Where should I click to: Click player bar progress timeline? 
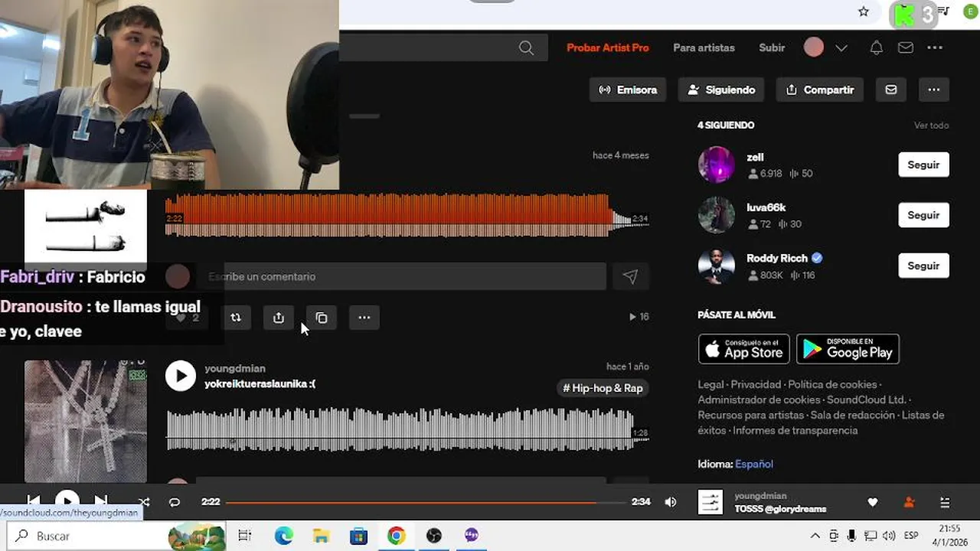(x=426, y=502)
